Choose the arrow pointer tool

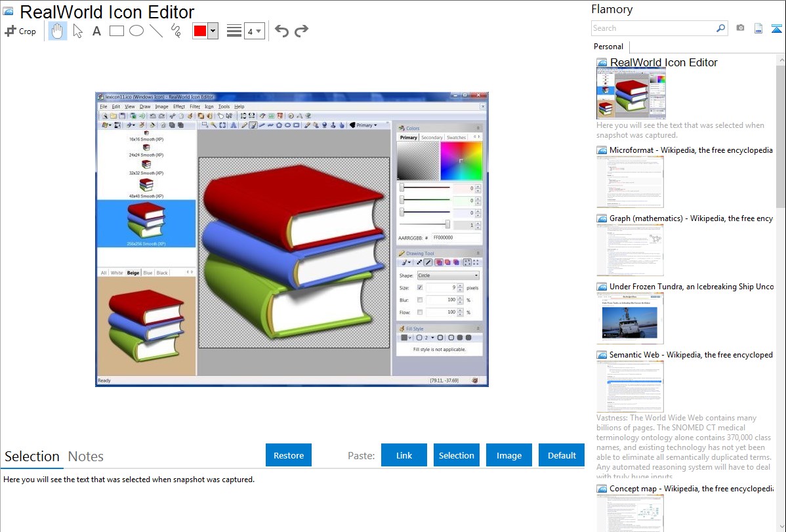click(77, 31)
